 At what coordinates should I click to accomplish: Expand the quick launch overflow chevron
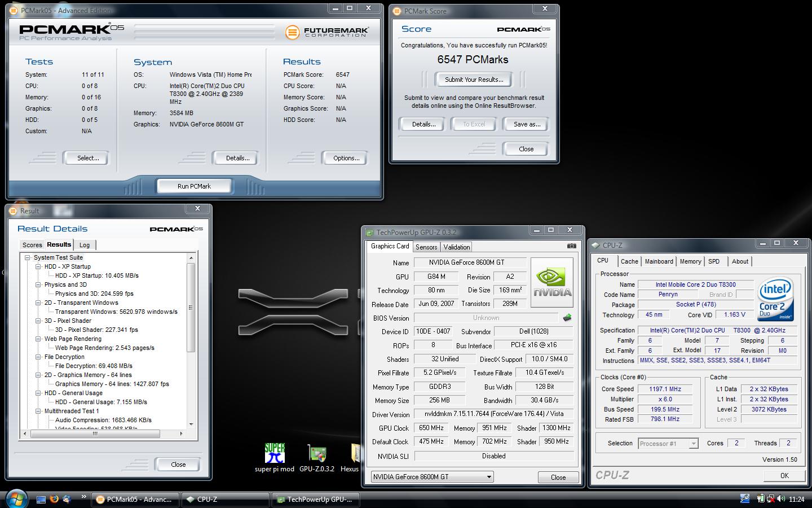tap(84, 497)
